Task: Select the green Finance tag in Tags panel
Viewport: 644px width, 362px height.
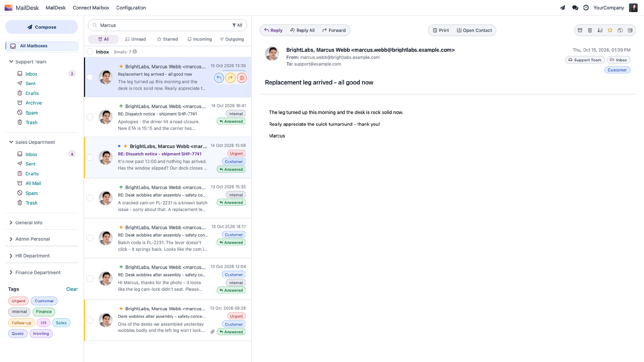Action: (44, 312)
